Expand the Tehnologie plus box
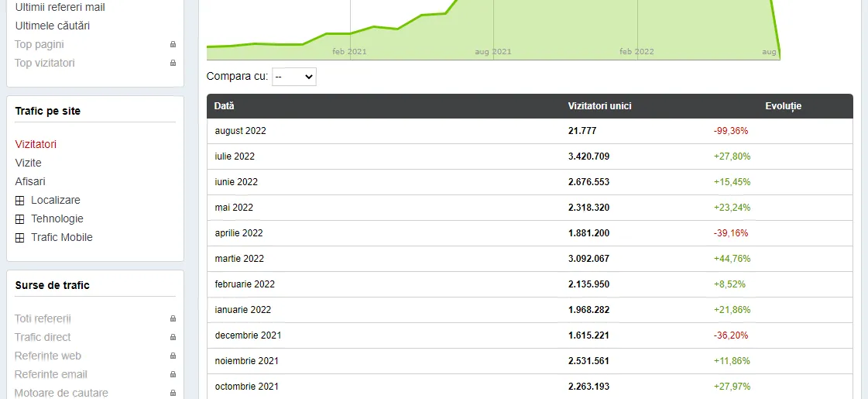 [20, 219]
